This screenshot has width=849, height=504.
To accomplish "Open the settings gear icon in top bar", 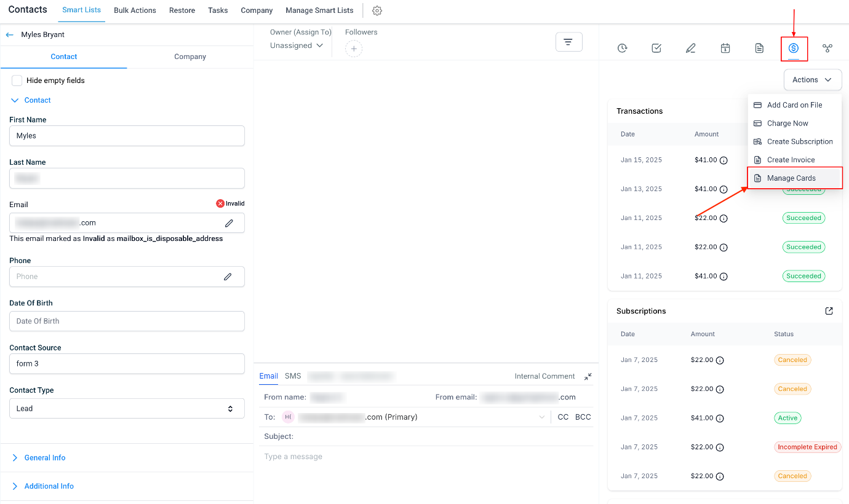I will click(378, 10).
